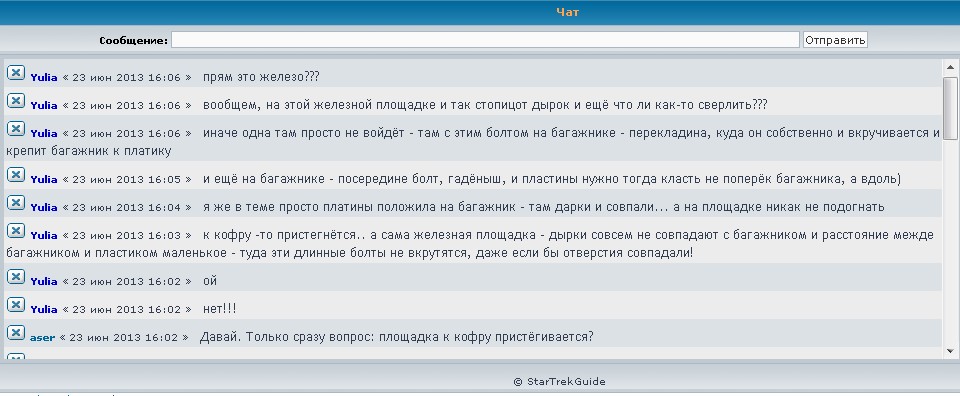The width and height of the screenshot is (960, 396).
Task: Open Yulia's profile on the "ой" row
Action: click(x=43, y=282)
